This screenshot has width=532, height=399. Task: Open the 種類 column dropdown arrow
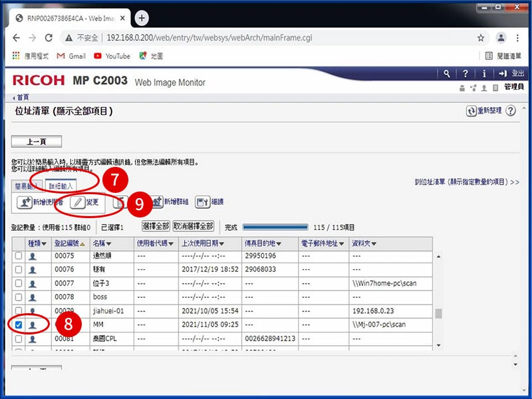44,244
